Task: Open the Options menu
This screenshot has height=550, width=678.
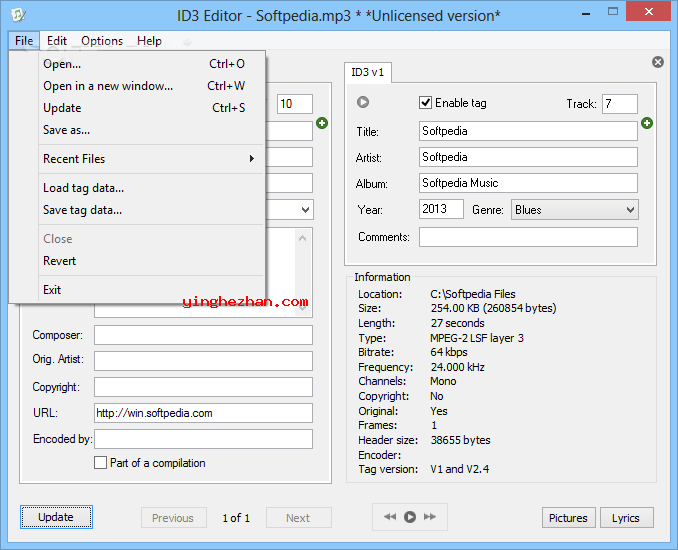Action: point(102,41)
